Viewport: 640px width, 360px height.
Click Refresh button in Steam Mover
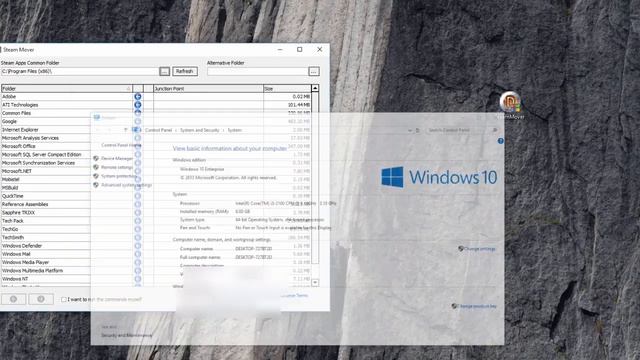185,71
